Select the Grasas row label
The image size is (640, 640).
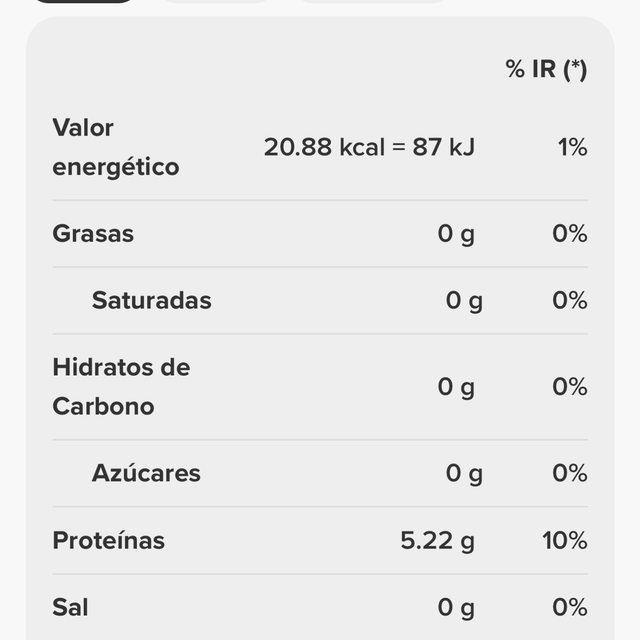(93, 233)
